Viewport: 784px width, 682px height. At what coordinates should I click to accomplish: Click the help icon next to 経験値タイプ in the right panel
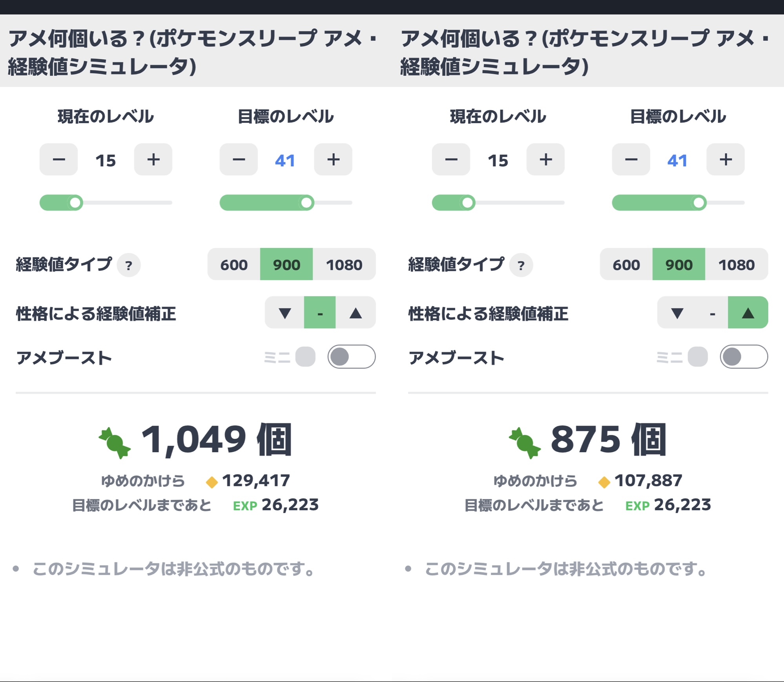tap(521, 266)
